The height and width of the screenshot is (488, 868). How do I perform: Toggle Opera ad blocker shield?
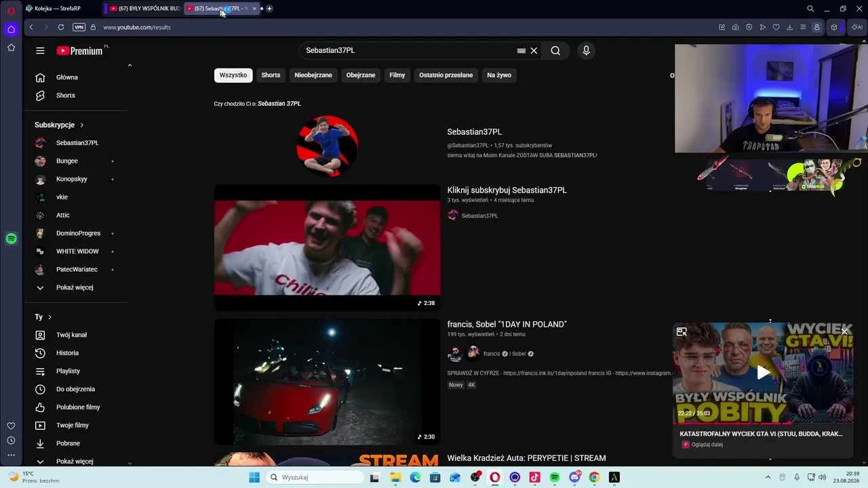[749, 27]
